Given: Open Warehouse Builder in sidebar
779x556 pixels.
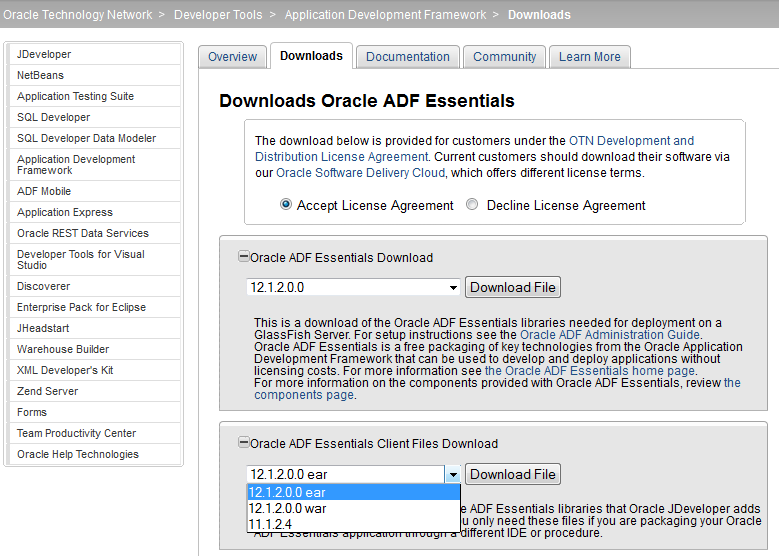Looking at the screenshot, I should tap(95, 349).
